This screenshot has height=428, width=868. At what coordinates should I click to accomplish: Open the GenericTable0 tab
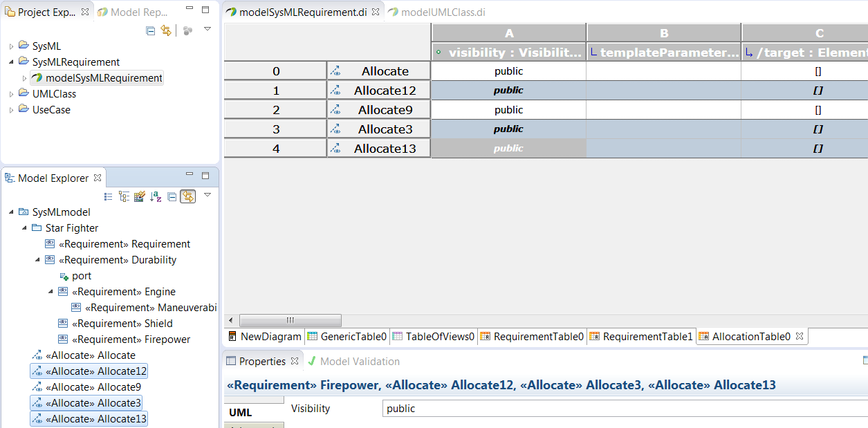347,337
